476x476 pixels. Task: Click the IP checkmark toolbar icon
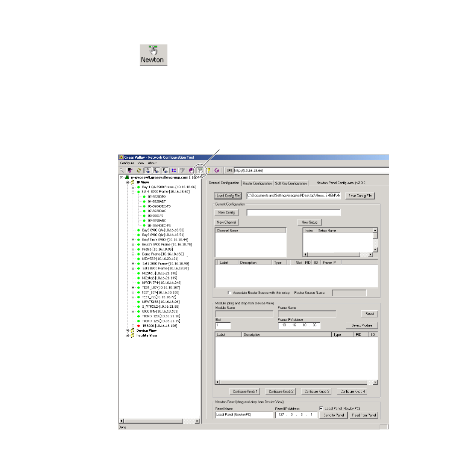tap(130, 171)
